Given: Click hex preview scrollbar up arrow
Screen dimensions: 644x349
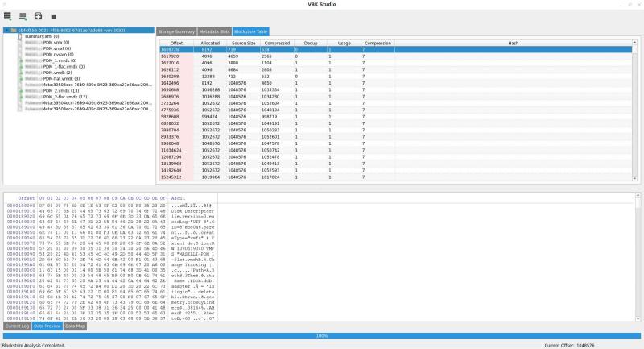Looking at the screenshot, I should 638,195.
